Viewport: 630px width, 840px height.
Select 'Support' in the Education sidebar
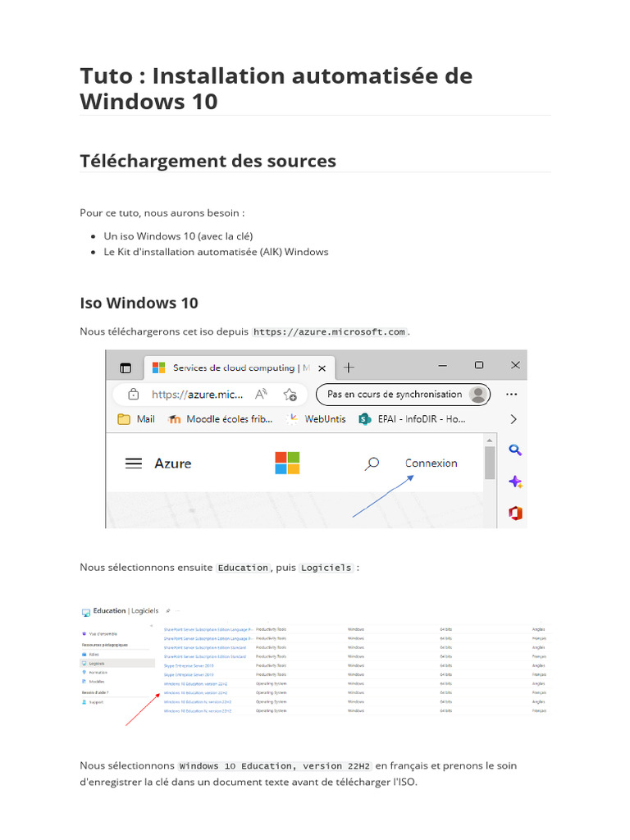[94, 702]
